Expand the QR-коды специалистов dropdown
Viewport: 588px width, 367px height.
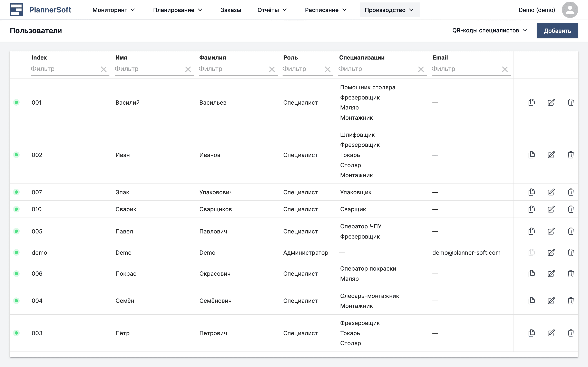click(x=490, y=31)
